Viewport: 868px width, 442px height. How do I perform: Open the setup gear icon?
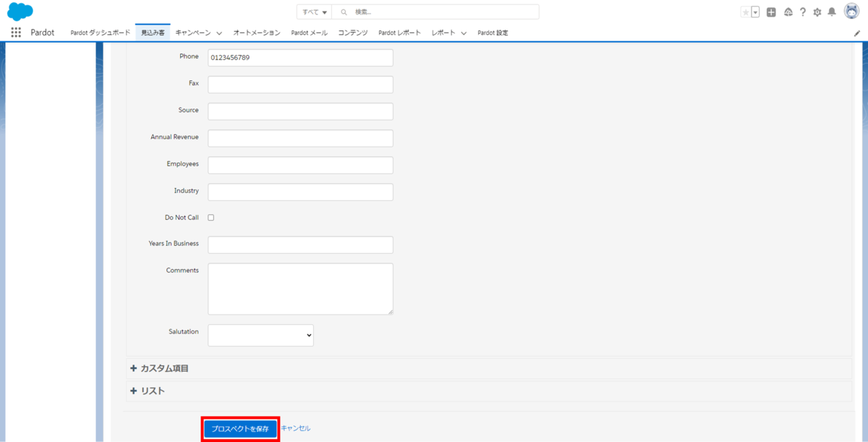click(x=817, y=12)
